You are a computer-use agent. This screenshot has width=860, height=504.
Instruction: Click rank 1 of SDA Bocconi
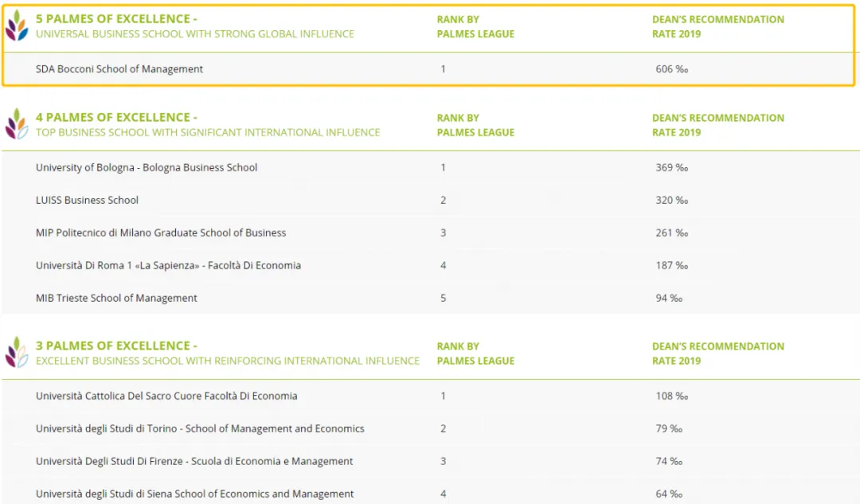[x=444, y=69]
